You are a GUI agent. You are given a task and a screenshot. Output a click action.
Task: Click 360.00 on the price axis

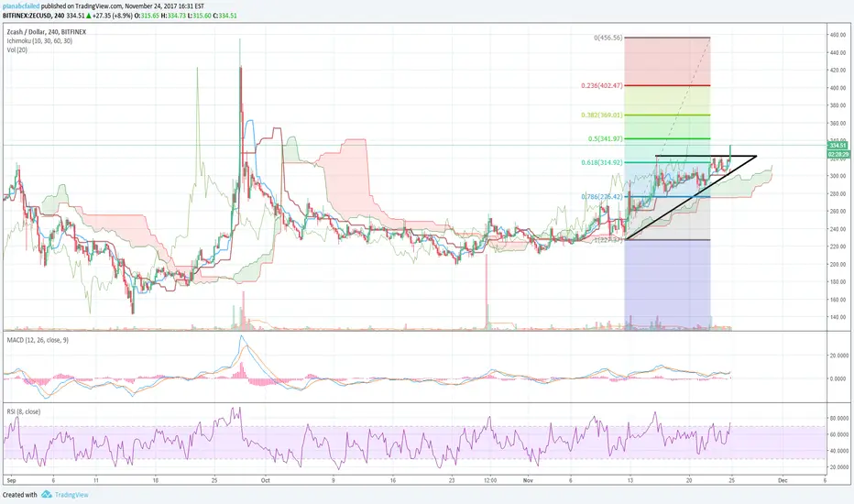point(838,123)
